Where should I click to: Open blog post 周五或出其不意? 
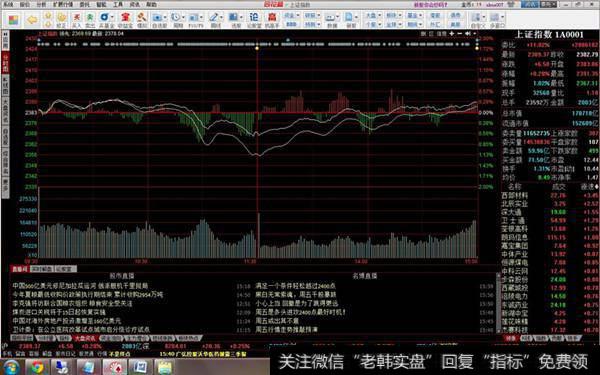[x=277, y=321]
